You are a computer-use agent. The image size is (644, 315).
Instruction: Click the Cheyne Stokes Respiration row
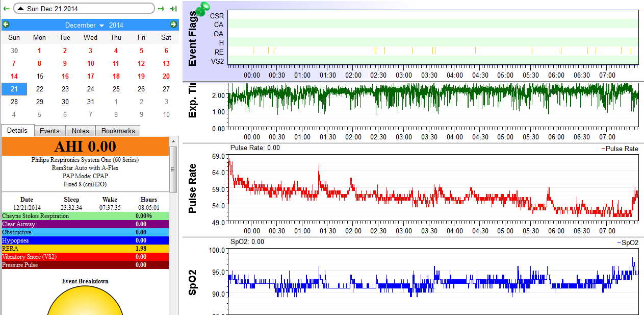coord(85,216)
